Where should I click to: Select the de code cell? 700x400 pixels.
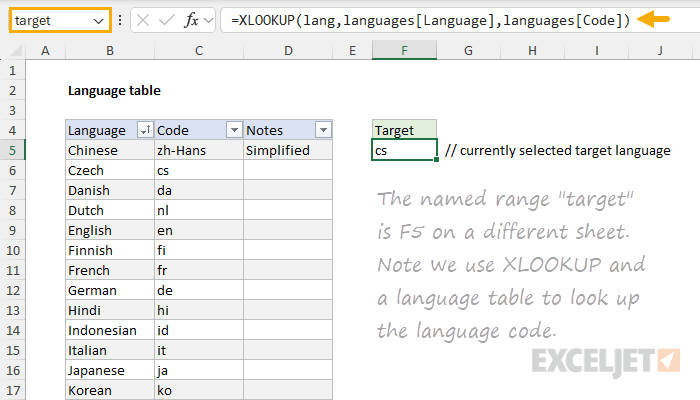tap(199, 291)
